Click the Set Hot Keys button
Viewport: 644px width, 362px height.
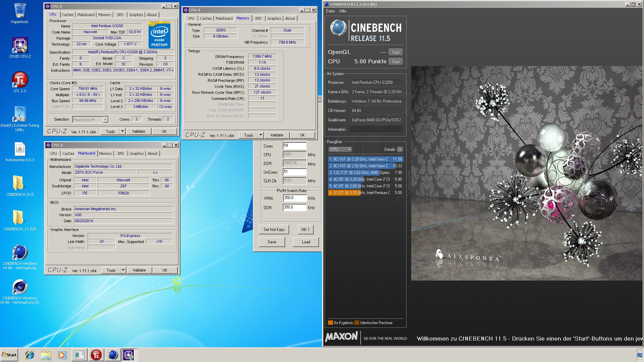[274, 230]
